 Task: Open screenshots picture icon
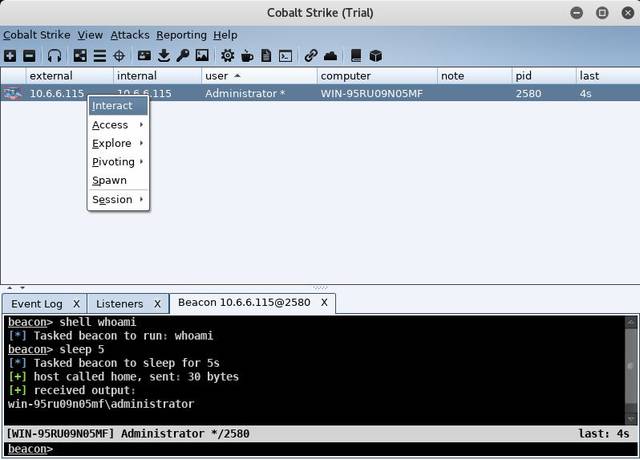[x=202, y=56]
